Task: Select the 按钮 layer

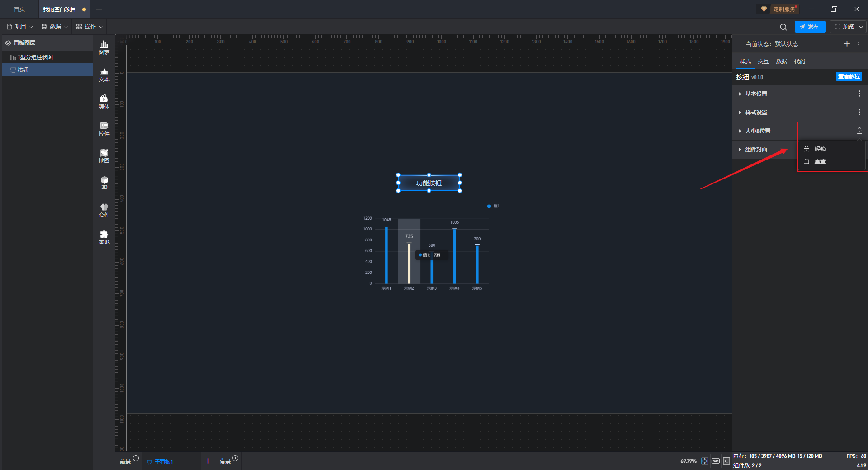Action: coord(47,70)
